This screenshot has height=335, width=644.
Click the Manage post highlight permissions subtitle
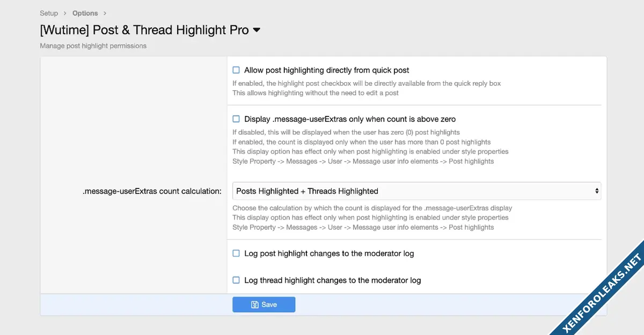[x=93, y=46]
